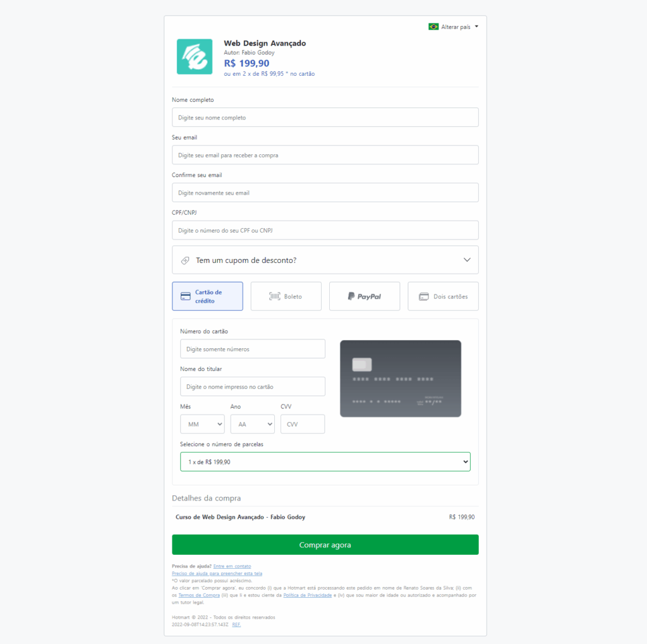Image resolution: width=647 pixels, height=644 pixels.
Task: Click the Dois cartões card icon
Action: click(x=424, y=296)
